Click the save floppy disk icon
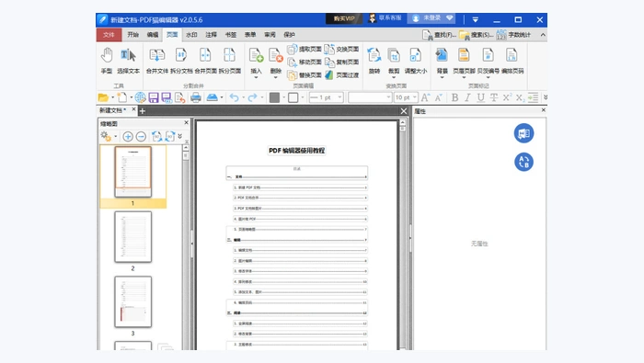644x363 pixels. click(154, 97)
